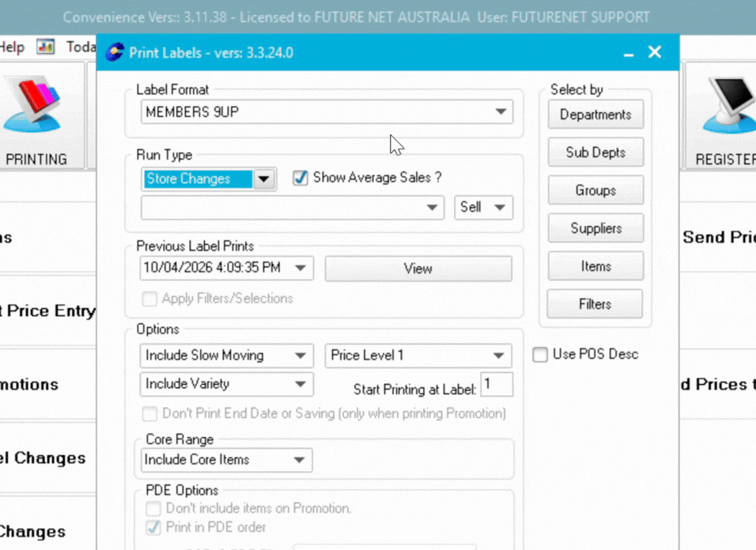Toggle Show Average Sales checkbox

[x=301, y=178]
